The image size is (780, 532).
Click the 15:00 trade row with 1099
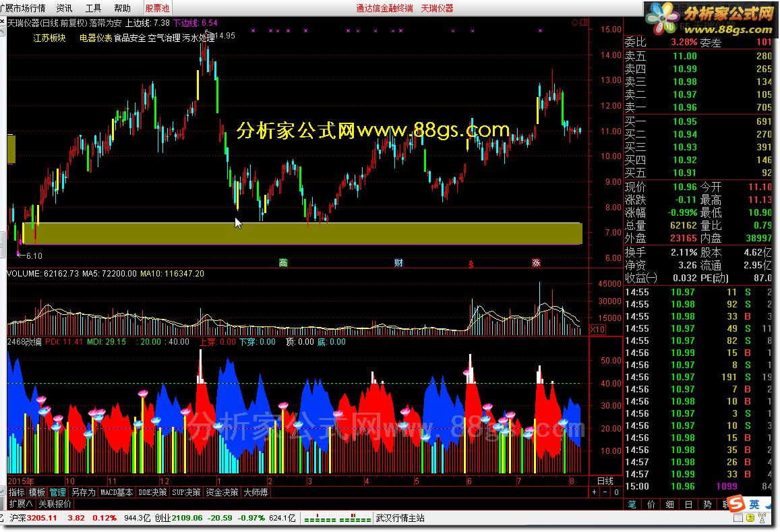(x=698, y=486)
